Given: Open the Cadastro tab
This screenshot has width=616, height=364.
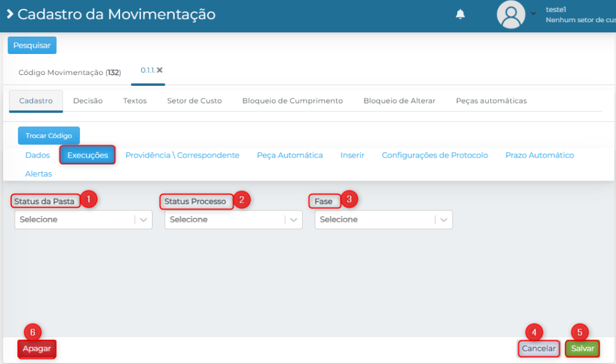Looking at the screenshot, I should (x=36, y=101).
